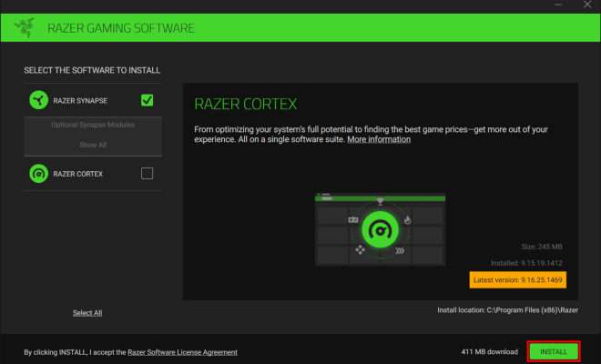Click the RAZER CORTEX heading

(245, 105)
